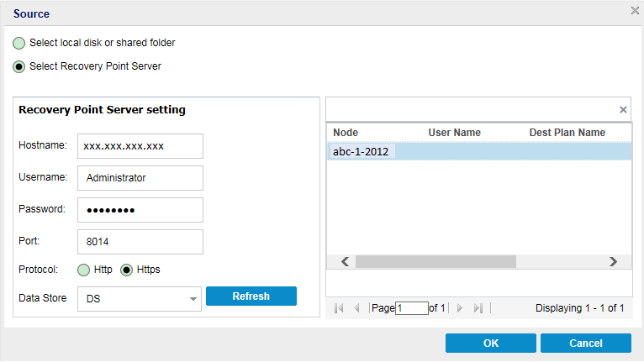Set protocol to Https

pos(127,270)
